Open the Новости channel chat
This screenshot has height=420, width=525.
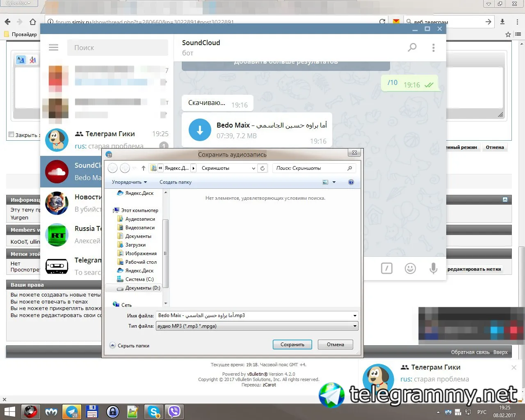[71, 203]
